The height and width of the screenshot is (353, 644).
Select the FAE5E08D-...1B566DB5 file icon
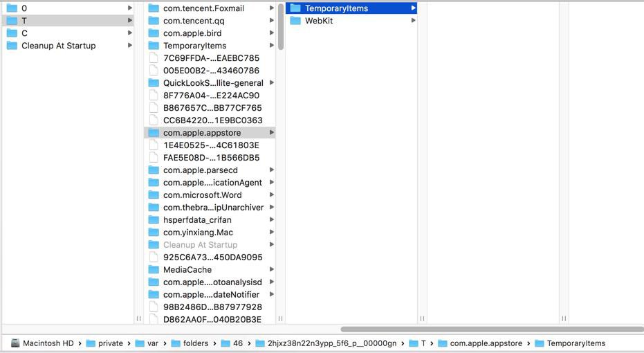point(154,158)
